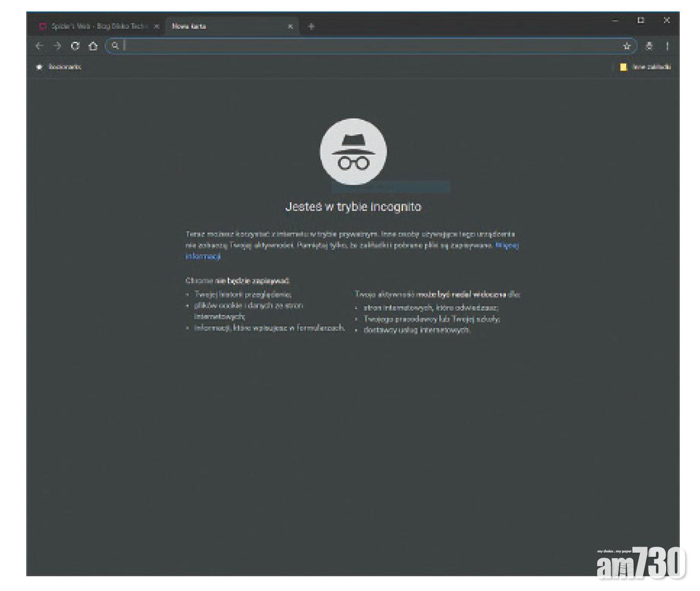This screenshot has width=700, height=591.
Task: Reload the current page
Action: coord(75,46)
